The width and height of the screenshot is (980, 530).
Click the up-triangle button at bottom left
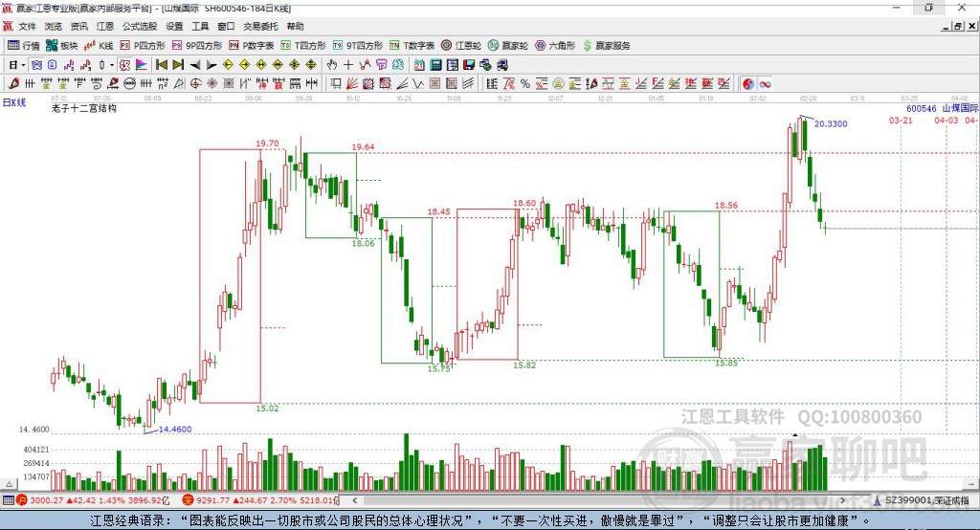pos(9,484)
